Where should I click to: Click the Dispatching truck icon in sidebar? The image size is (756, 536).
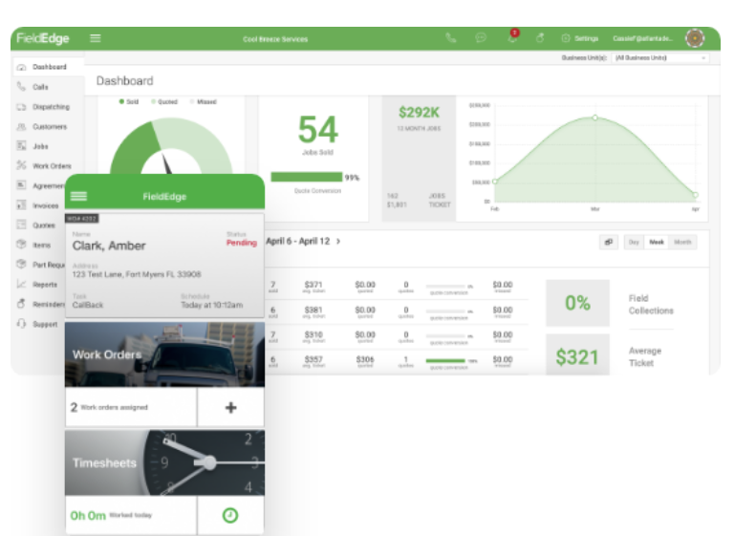click(x=21, y=106)
